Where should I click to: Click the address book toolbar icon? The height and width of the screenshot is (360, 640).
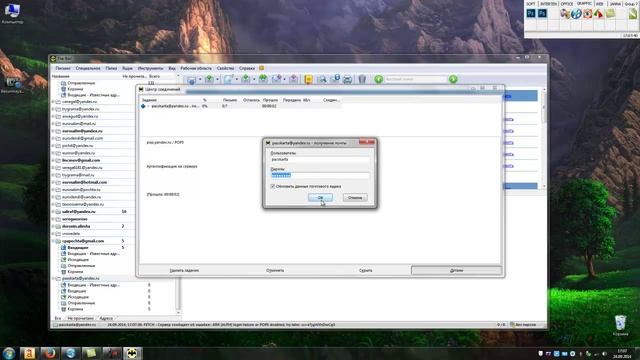point(335,79)
